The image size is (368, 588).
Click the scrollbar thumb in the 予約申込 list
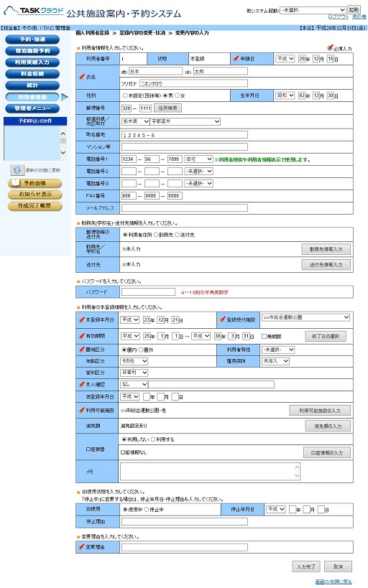pos(63,141)
